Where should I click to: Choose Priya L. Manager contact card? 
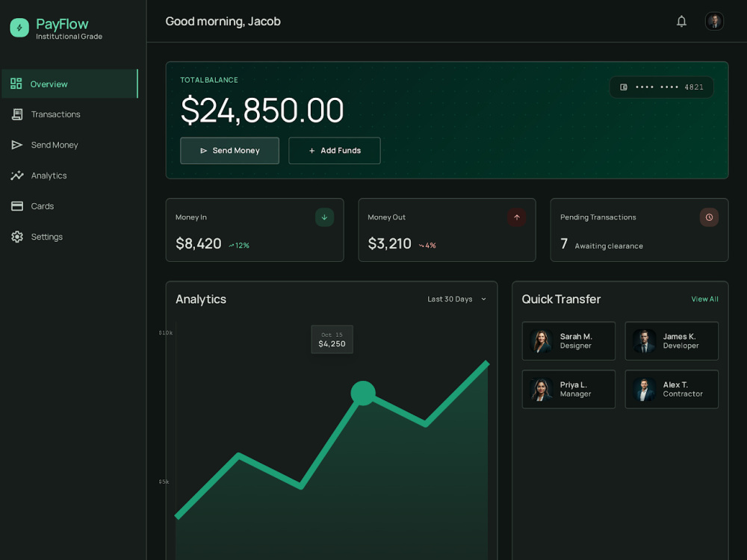(x=568, y=389)
